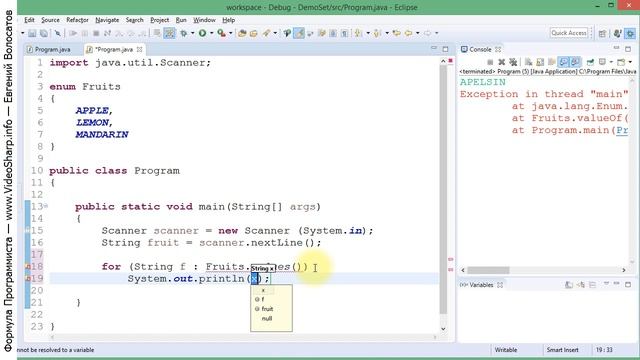Click Remove Launch X icon in Console
Image resolution: width=640 pixels, height=360 pixels.
click(502, 62)
